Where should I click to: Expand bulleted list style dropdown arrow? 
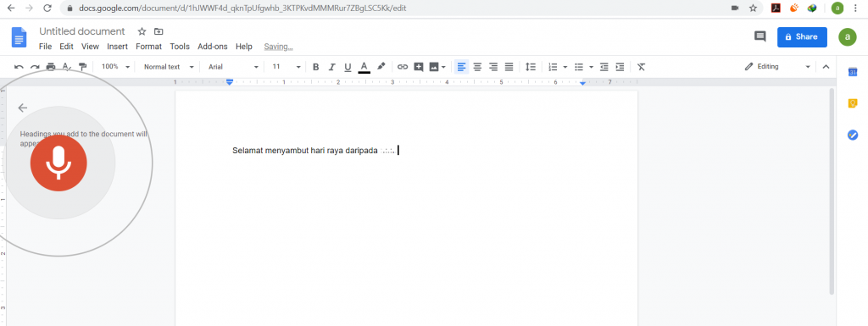click(x=591, y=67)
